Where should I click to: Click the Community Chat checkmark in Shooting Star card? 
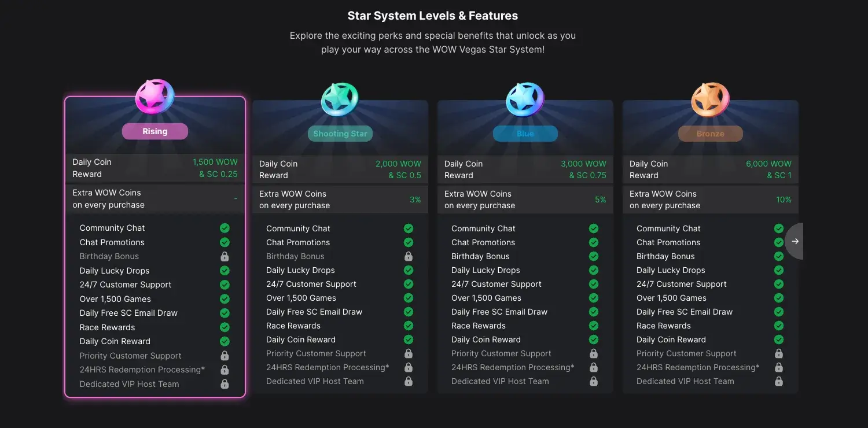click(409, 228)
